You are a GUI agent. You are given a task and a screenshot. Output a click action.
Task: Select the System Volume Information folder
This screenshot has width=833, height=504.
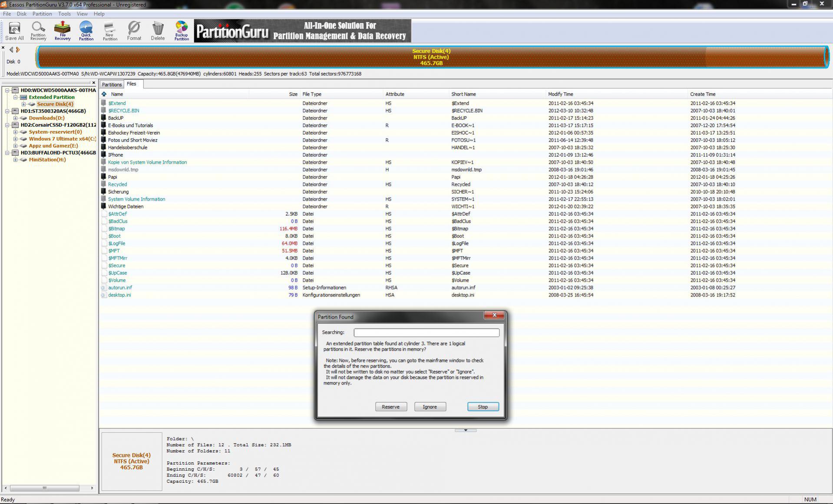click(136, 199)
